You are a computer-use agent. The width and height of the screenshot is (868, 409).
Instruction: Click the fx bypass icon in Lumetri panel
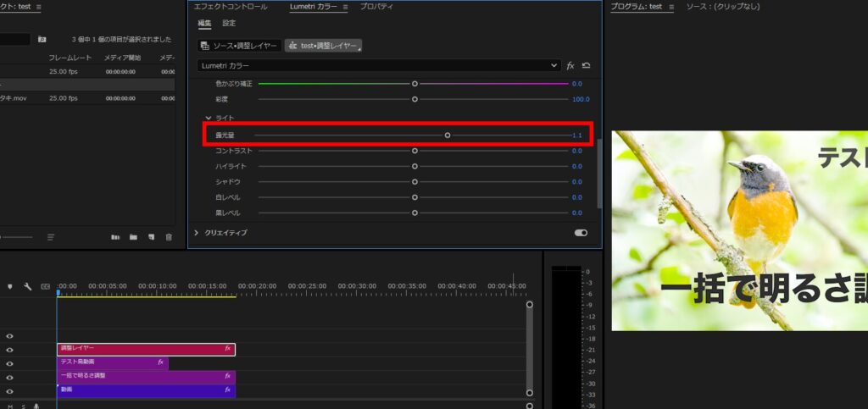[570, 66]
